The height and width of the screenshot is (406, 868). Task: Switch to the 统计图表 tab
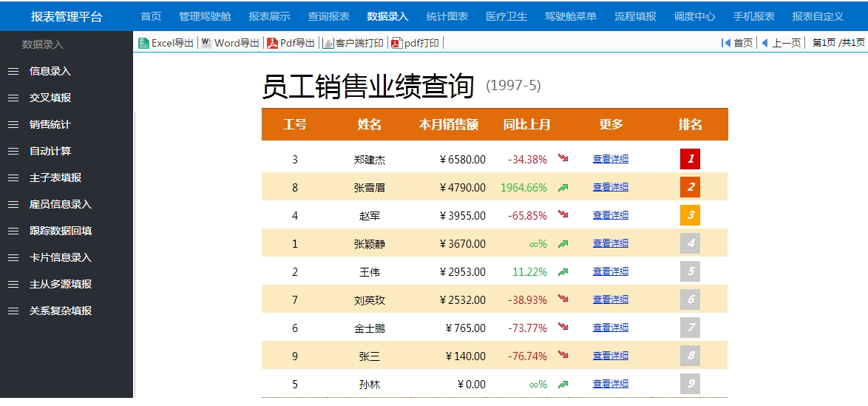coord(447,16)
